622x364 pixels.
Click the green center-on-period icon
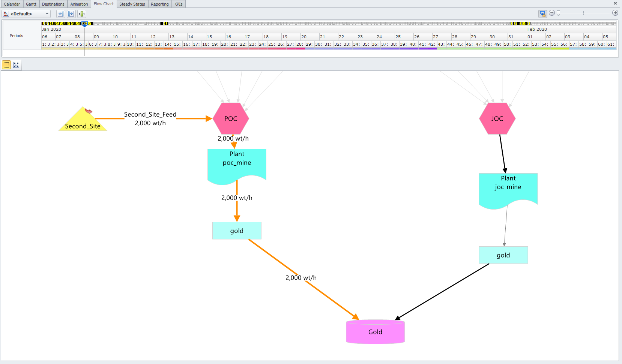click(82, 14)
